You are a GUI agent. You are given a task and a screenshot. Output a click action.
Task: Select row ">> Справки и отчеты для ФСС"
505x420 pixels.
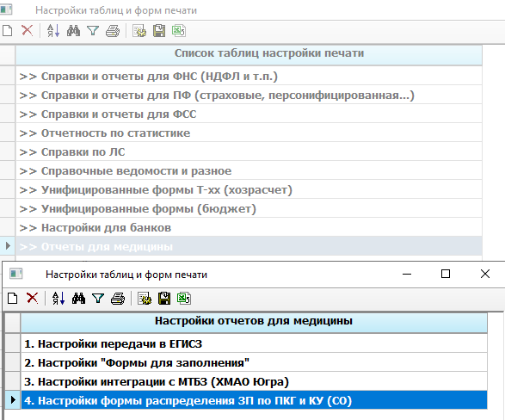click(x=249, y=114)
